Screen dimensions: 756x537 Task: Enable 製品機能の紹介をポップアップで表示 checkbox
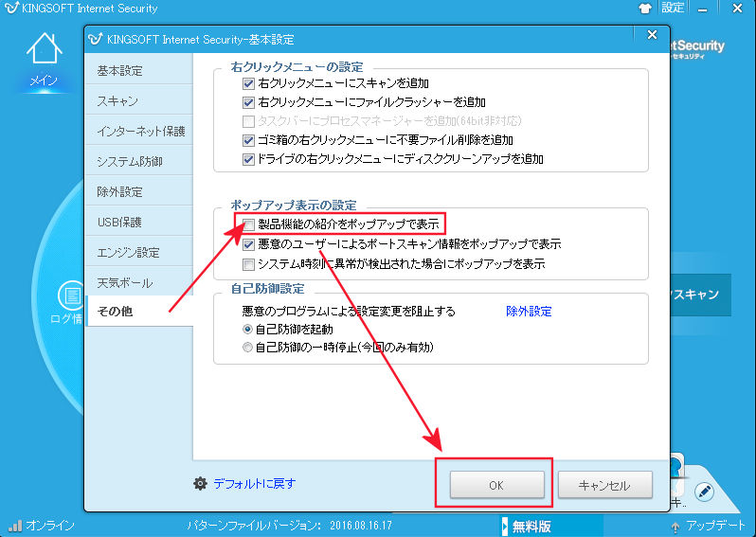248,224
